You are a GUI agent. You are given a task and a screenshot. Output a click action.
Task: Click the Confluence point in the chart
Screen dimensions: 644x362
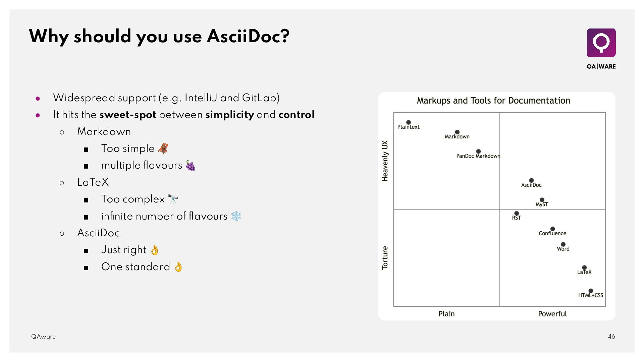click(x=552, y=229)
